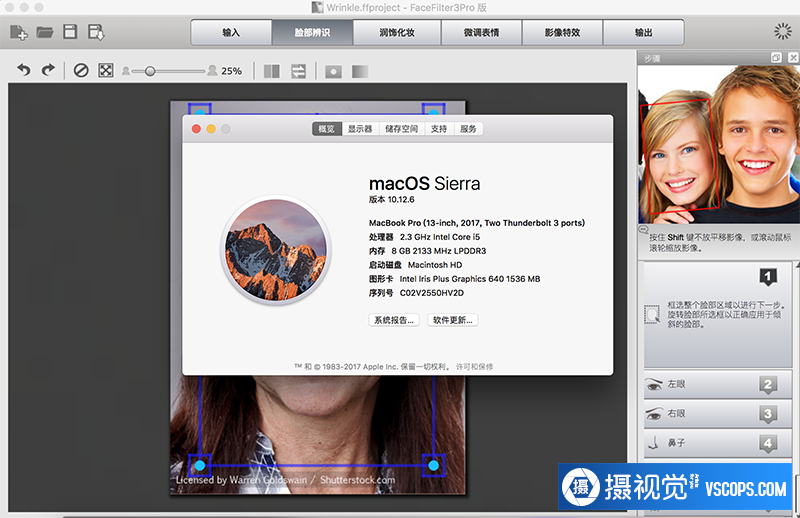
Task: Switch to the 润饰化妆 tab
Action: (397, 33)
